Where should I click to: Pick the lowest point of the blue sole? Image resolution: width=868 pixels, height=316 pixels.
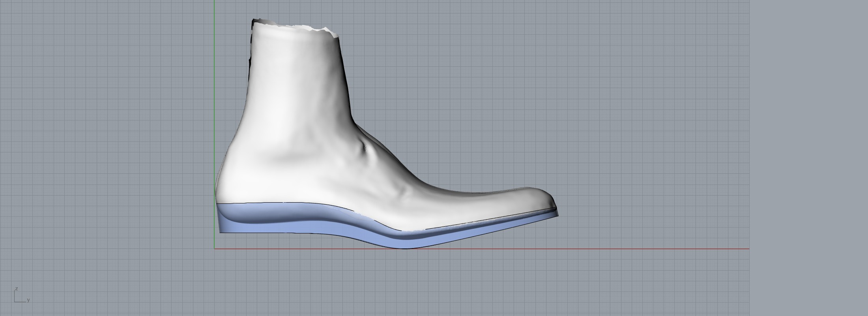tap(404, 247)
